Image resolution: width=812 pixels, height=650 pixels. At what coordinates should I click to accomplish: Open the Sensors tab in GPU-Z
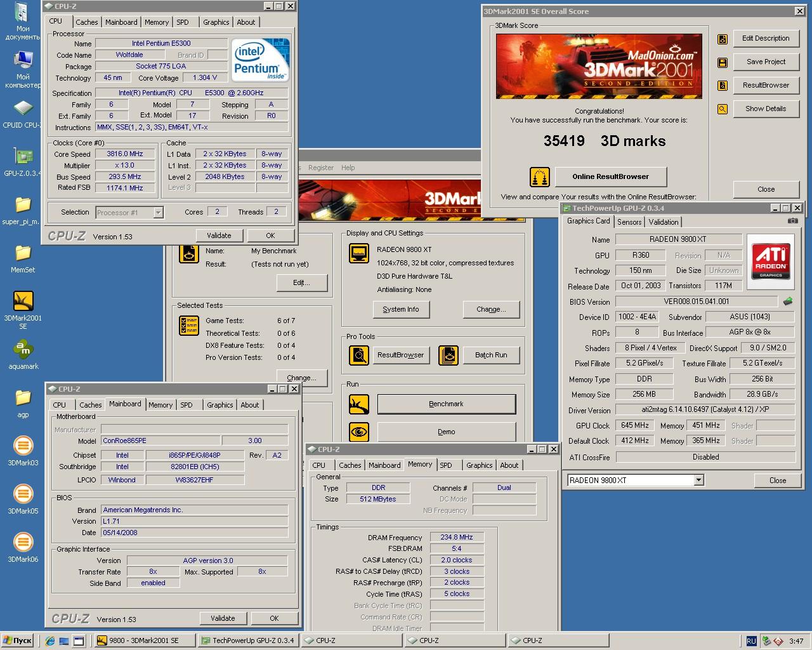629,222
